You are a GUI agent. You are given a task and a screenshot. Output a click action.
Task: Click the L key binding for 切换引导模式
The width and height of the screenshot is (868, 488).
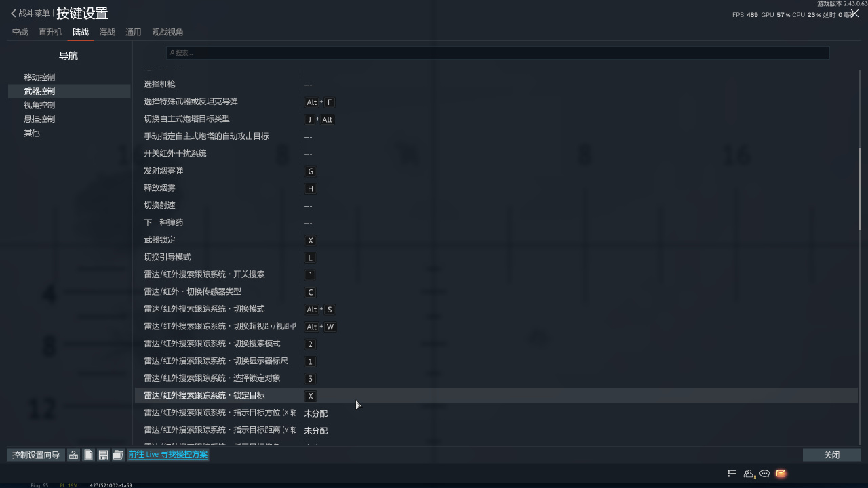pos(311,258)
